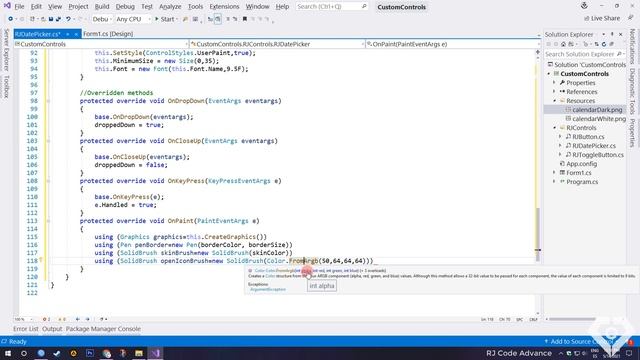Expand RJToggleButton.cs node
The image size is (640, 360).
coord(560,155)
